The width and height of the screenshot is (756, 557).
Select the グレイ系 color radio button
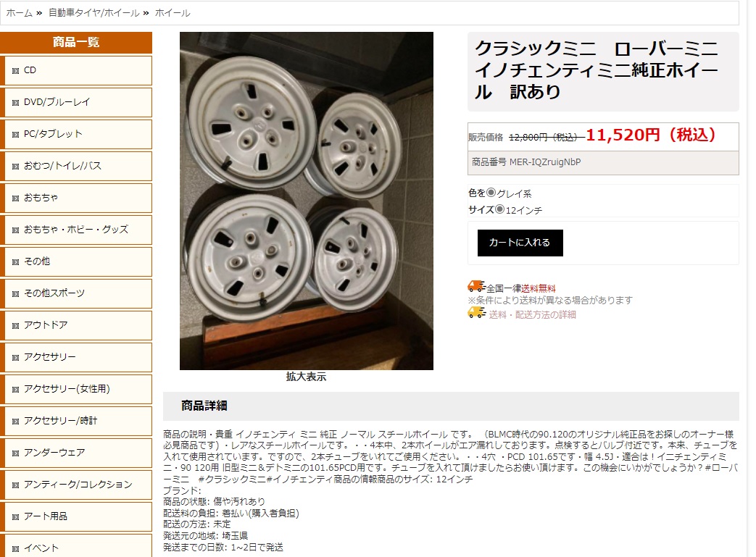[x=491, y=192]
